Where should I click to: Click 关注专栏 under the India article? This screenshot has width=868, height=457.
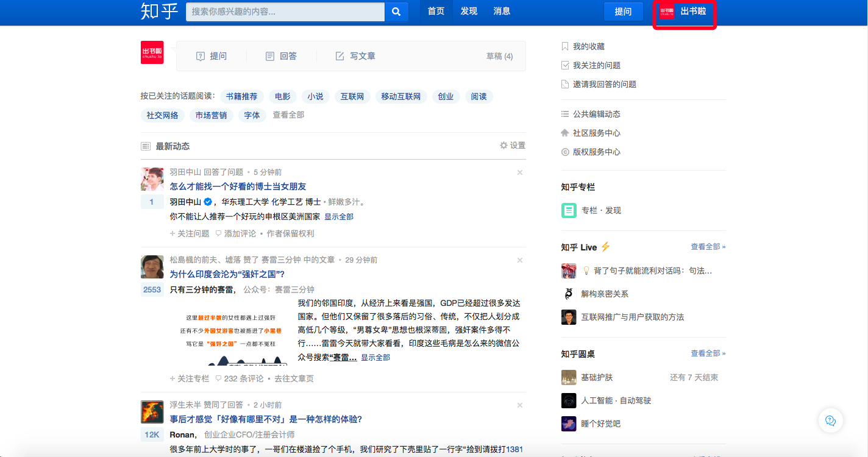[x=190, y=378]
